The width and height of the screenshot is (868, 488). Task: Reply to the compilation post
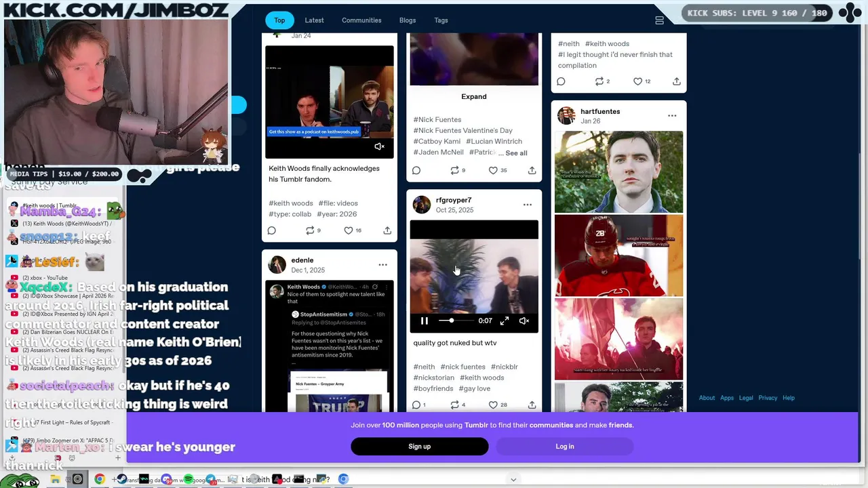(561, 81)
